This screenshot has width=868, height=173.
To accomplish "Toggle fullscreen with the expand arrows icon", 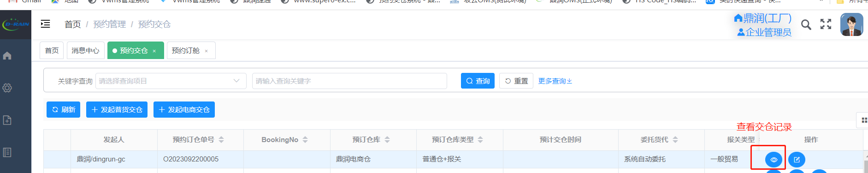I will [826, 24].
